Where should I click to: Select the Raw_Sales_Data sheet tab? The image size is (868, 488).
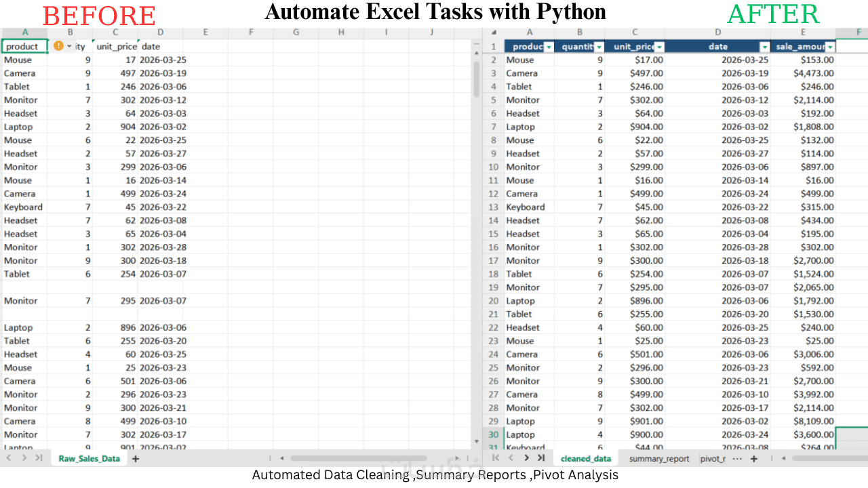pos(90,459)
